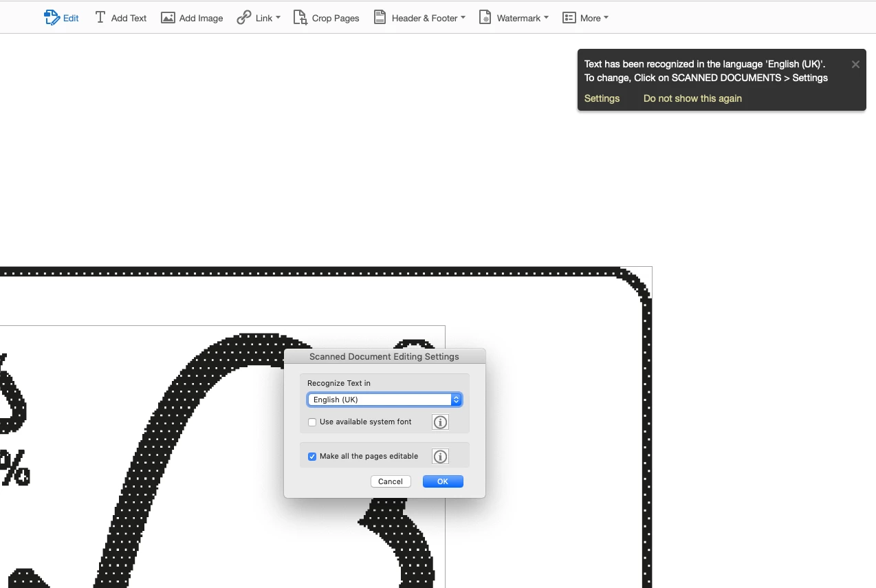Click Do not show this again
The width and height of the screenshot is (876, 588).
(x=692, y=98)
